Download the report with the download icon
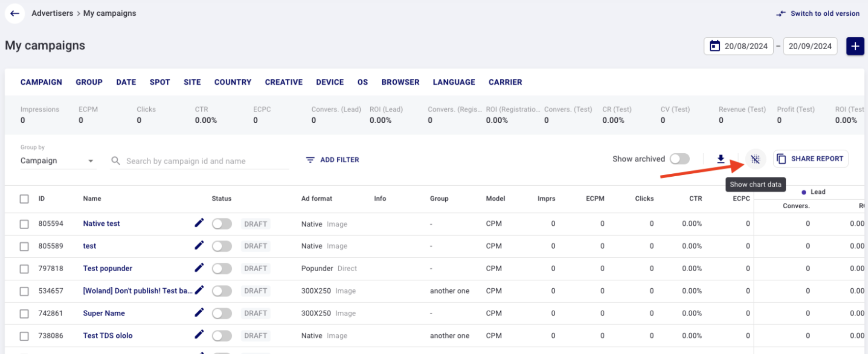Image resolution: width=868 pixels, height=354 pixels. click(x=721, y=159)
